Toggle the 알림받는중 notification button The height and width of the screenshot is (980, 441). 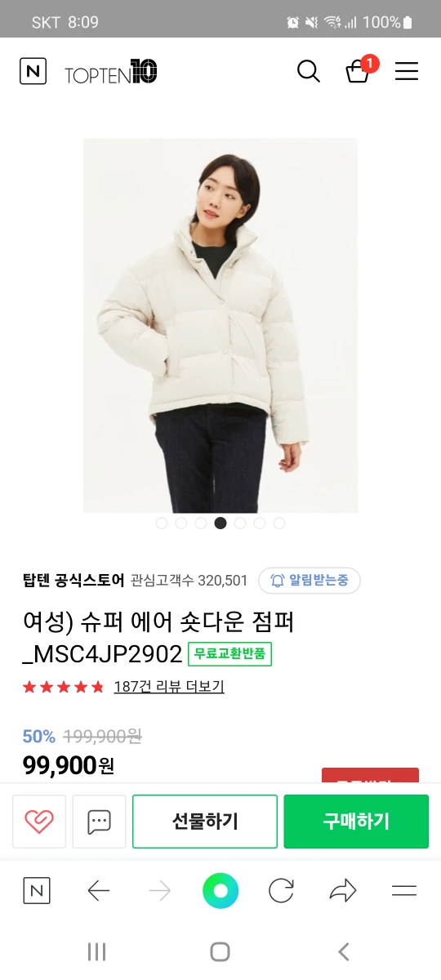310,581
